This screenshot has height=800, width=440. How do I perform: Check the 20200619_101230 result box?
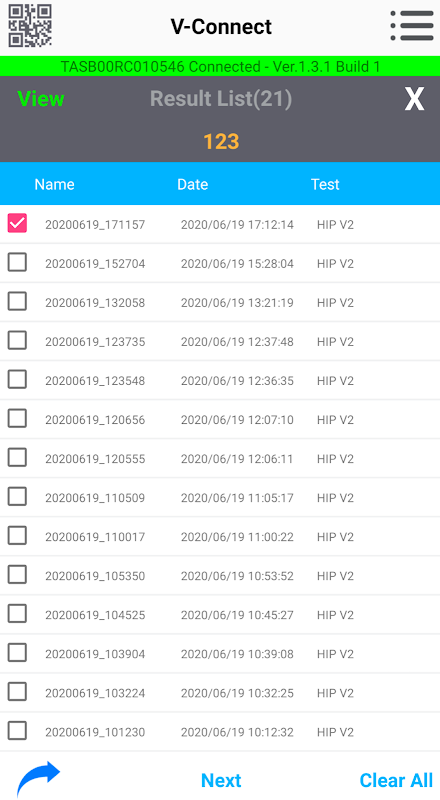pyautogui.click(x=17, y=731)
